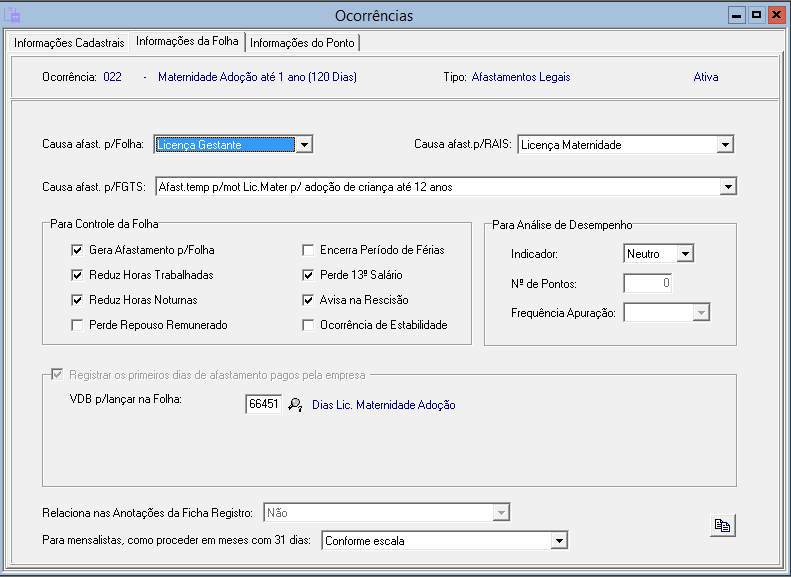
Task: Toggle Gera Afastamento p/Folha checkbox
Action: (77, 250)
